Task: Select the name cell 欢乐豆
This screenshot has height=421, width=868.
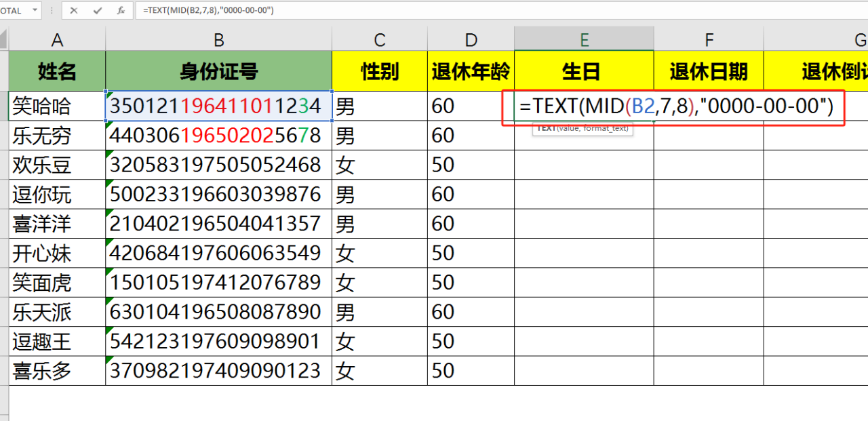Action: [x=57, y=165]
